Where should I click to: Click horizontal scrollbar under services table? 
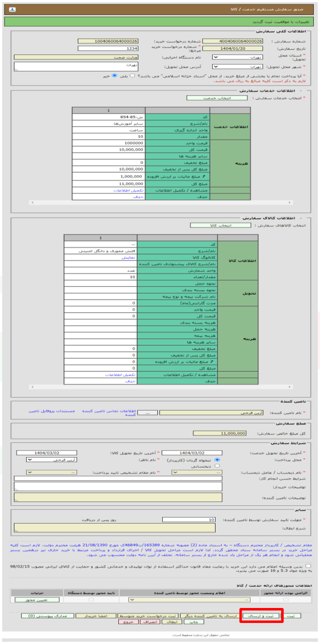161,202
